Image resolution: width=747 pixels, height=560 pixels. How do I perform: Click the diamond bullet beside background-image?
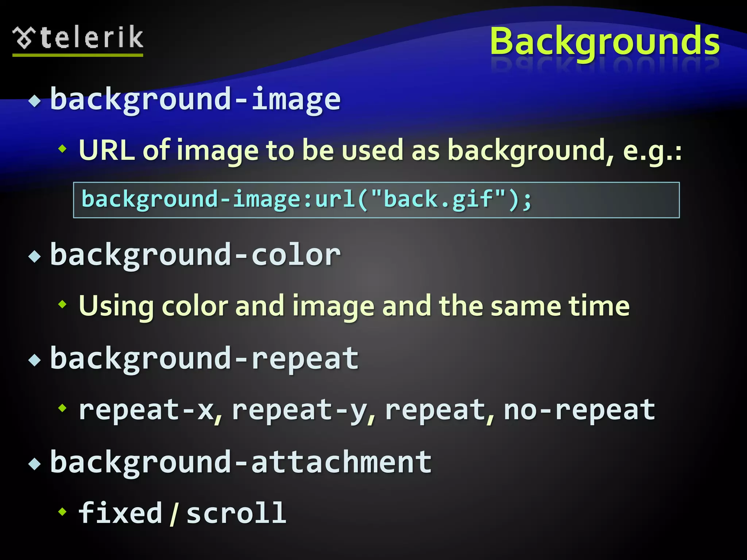pyautogui.click(x=35, y=101)
